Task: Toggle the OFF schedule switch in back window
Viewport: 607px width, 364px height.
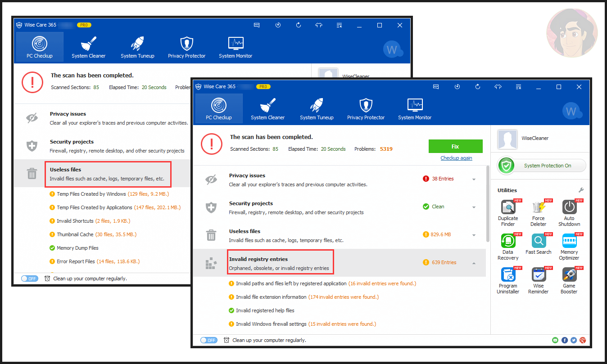Action: 30,279
